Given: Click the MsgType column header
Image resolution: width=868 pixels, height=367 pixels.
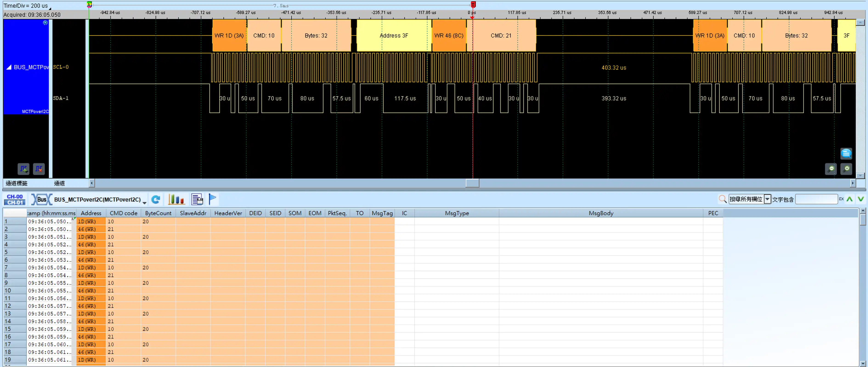Looking at the screenshot, I should [457, 213].
